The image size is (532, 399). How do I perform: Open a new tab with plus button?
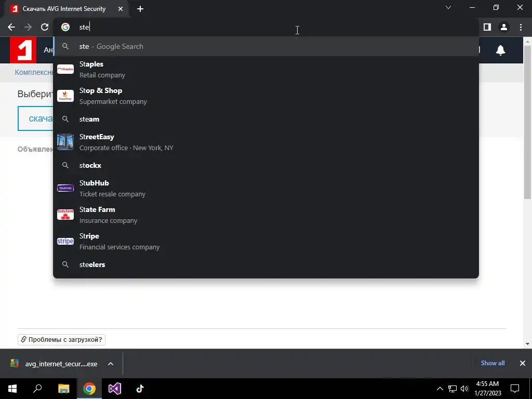click(x=140, y=9)
